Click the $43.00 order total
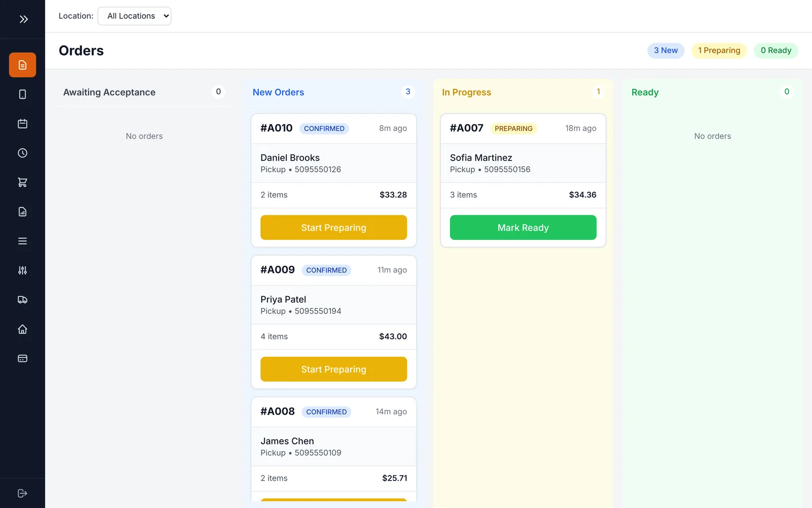Image resolution: width=812 pixels, height=508 pixels. [x=393, y=337]
